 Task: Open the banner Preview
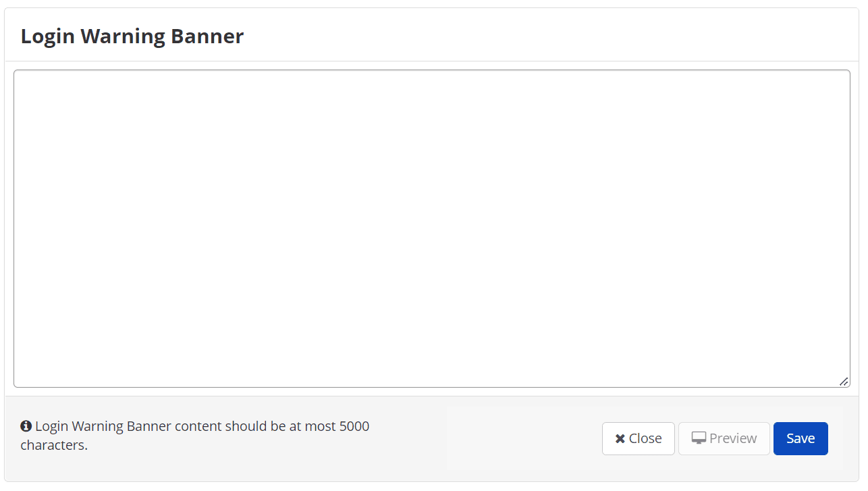point(724,439)
